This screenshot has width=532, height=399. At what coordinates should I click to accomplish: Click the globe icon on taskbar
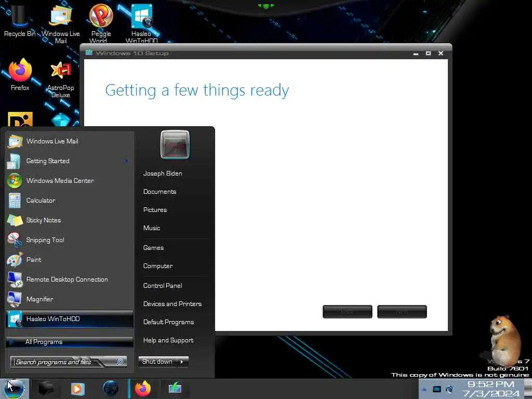[x=111, y=389]
